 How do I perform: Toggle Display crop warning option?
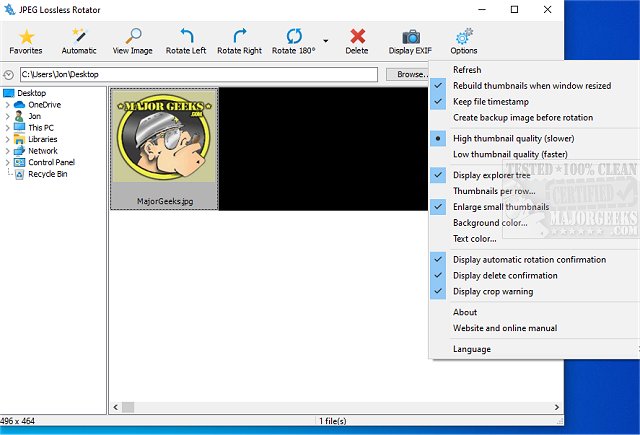(535, 291)
